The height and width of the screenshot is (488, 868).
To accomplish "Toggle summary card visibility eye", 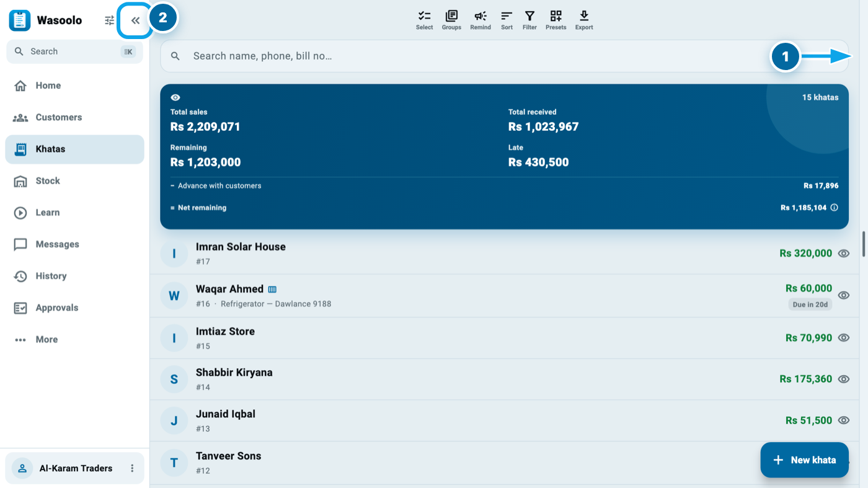I will pos(175,97).
